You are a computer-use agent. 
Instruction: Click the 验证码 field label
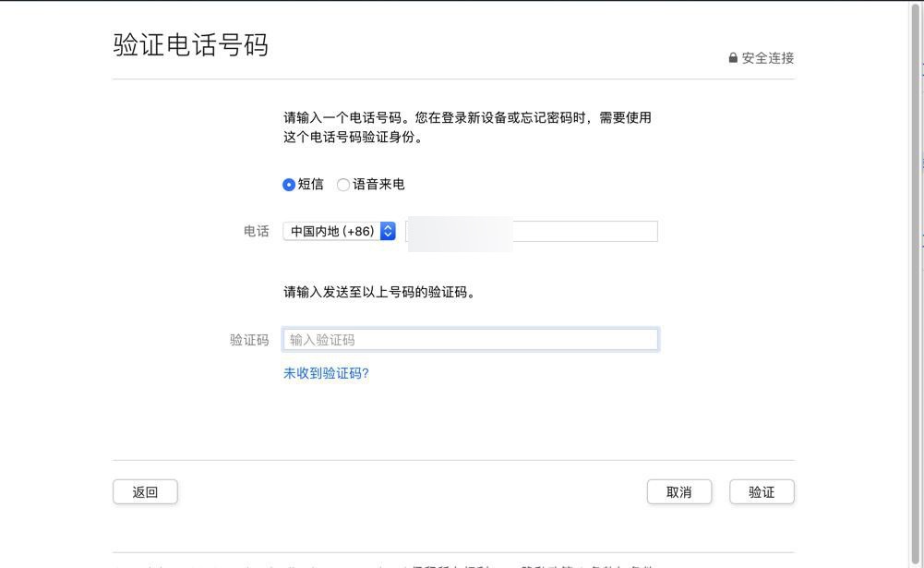249,340
